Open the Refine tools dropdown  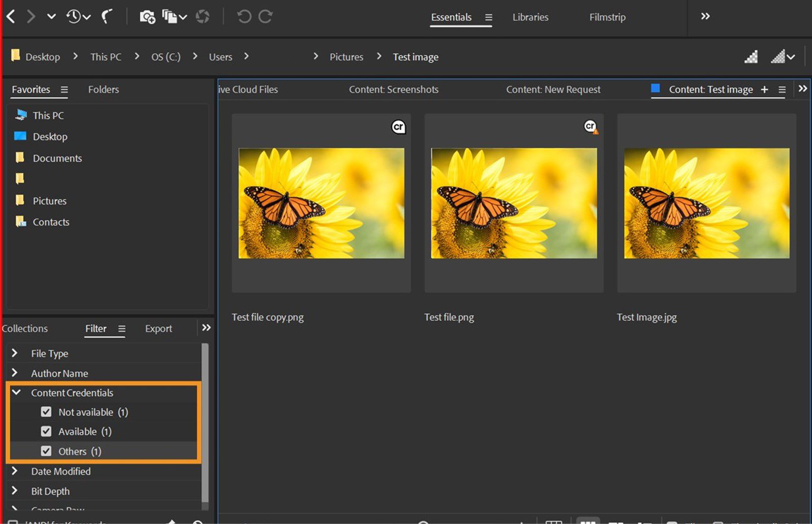tap(174, 17)
